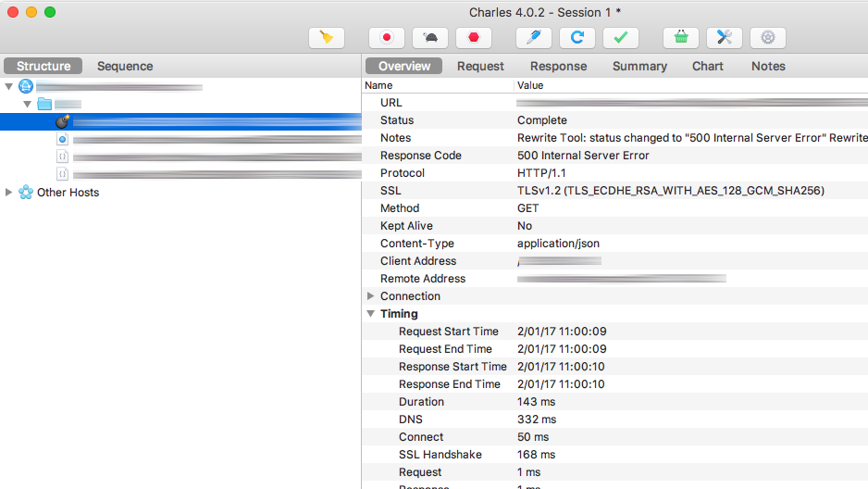Select the Kept Alive row
This screenshot has height=489, width=868.
[615, 226]
